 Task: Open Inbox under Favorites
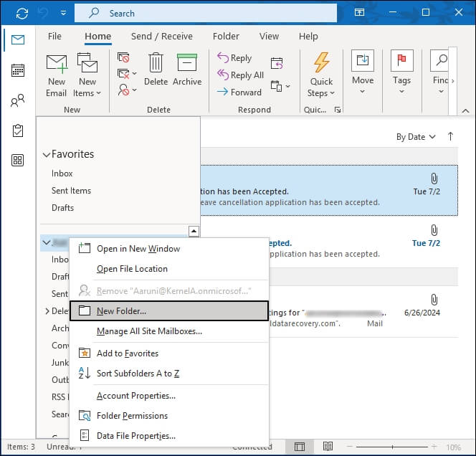tap(62, 174)
